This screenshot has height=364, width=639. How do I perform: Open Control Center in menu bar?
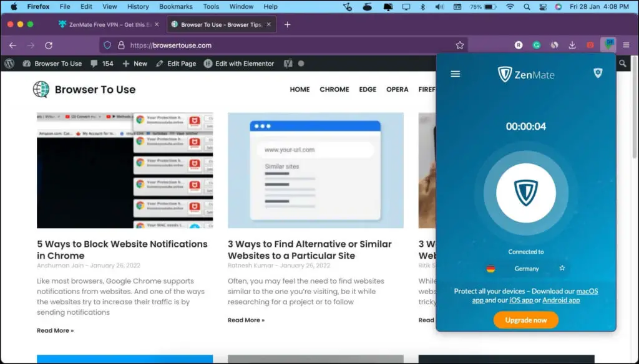click(542, 6)
